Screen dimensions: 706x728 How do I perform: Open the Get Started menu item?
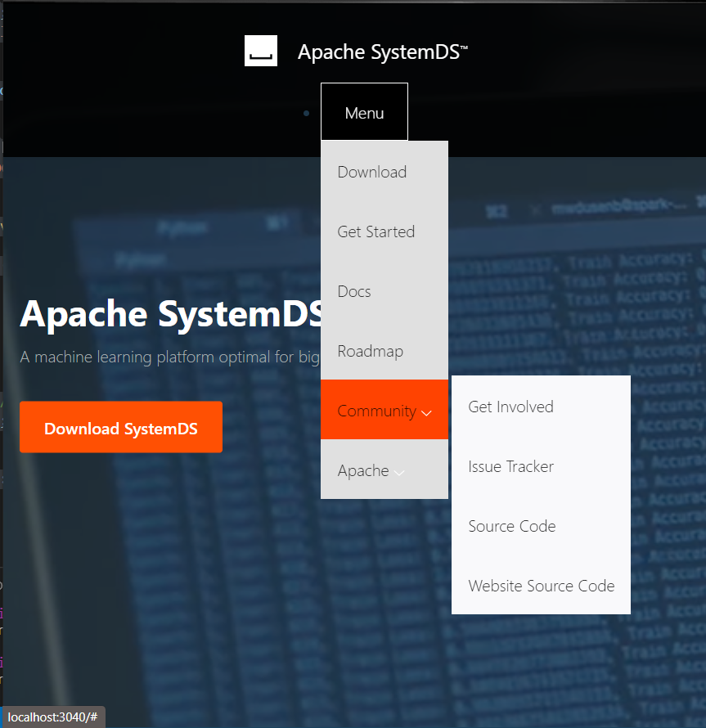coord(384,231)
